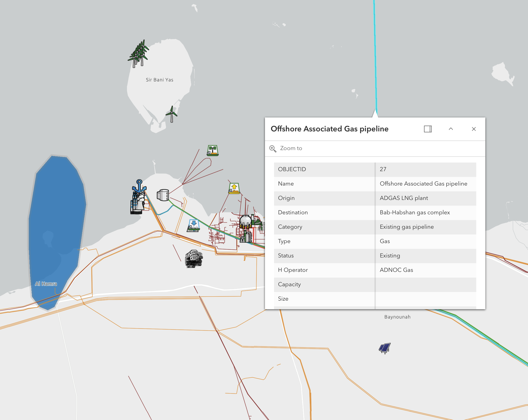
Task: Select the Size field label
Action: click(x=283, y=299)
